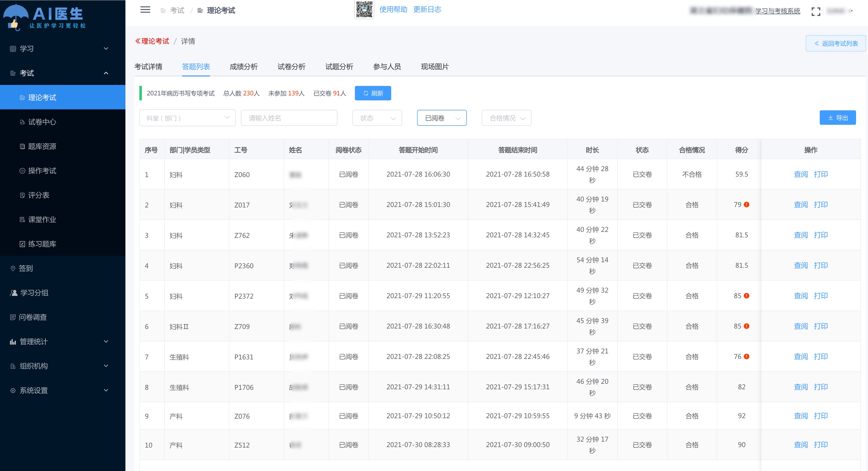Expand the 系统设置 sidebar section
This screenshot has width=868, height=471.
[63, 390]
